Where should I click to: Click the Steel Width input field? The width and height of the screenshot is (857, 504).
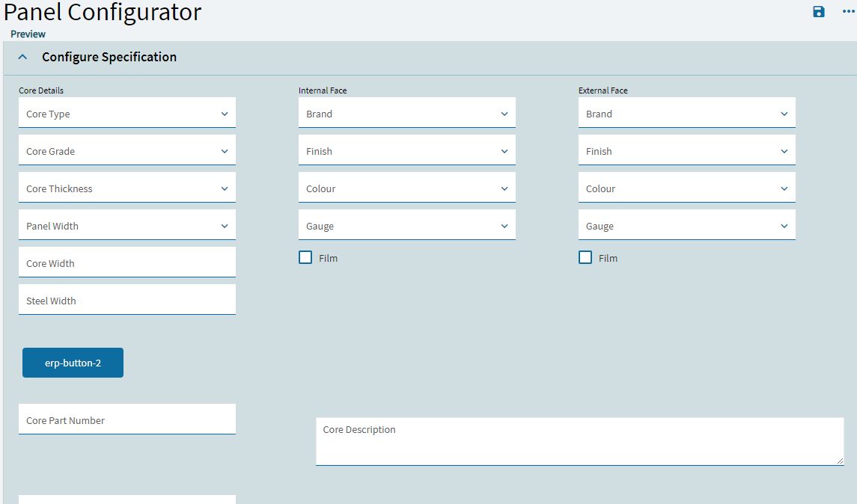click(x=126, y=300)
